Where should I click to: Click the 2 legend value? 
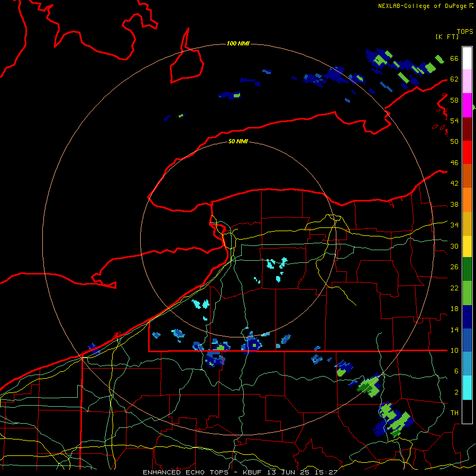click(456, 392)
